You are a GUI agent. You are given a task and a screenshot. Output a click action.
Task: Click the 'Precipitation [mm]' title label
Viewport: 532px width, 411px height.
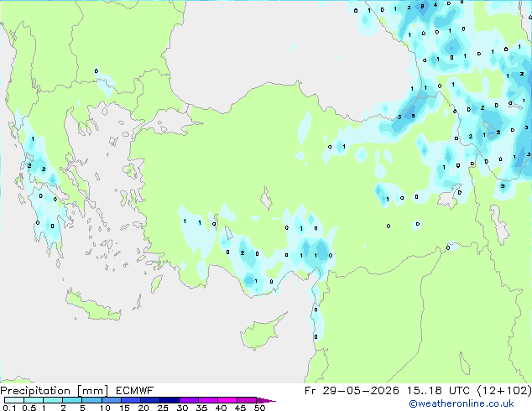[x=55, y=391]
